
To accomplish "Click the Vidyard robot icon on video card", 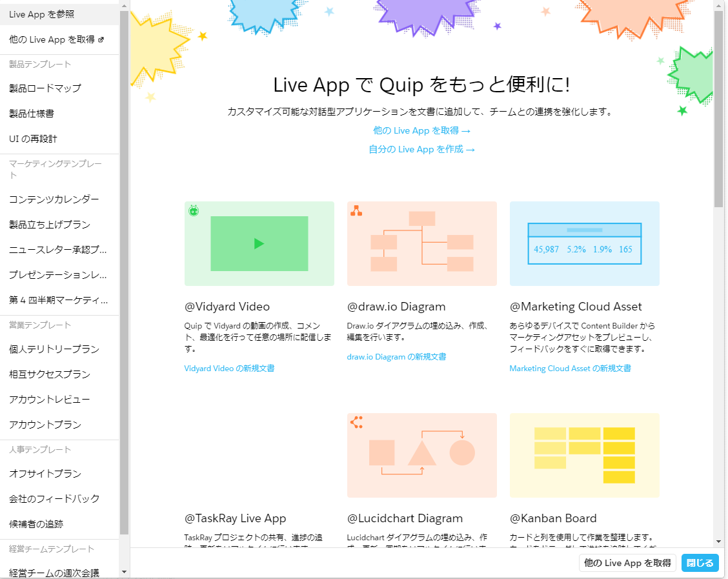I will (194, 210).
